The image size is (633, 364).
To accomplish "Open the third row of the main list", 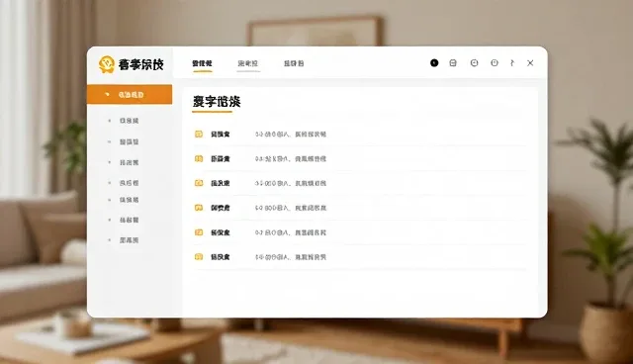I will coord(359,183).
